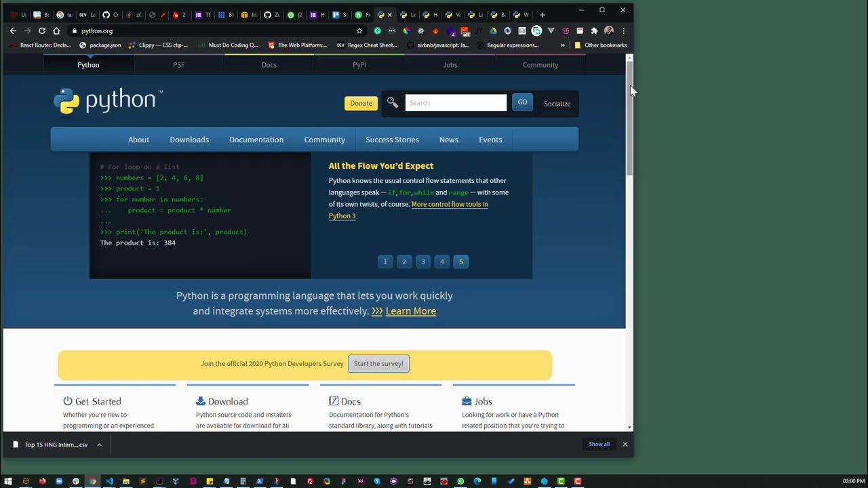Screen dimensions: 868x488
Task: Switch to the Docs top tab
Action: click(x=269, y=65)
